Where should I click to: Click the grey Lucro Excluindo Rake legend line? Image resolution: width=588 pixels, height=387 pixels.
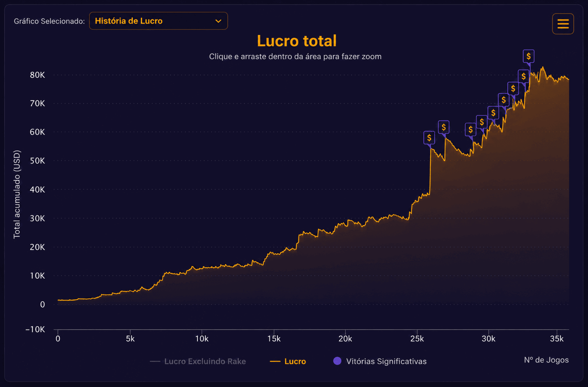coord(155,362)
